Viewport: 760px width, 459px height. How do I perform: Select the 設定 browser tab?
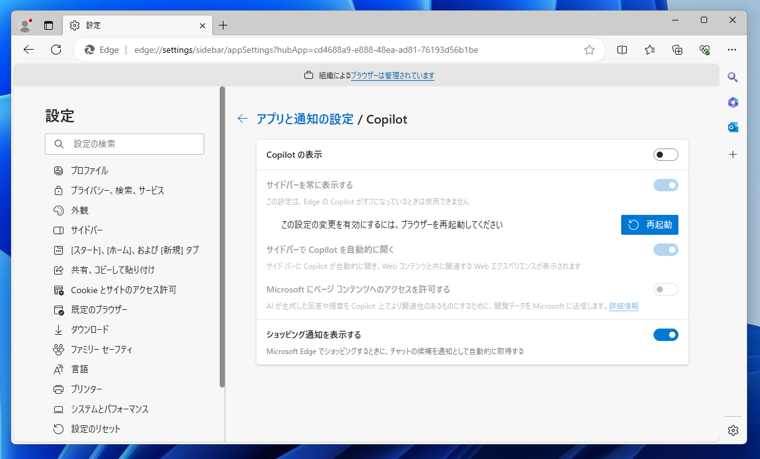point(137,25)
